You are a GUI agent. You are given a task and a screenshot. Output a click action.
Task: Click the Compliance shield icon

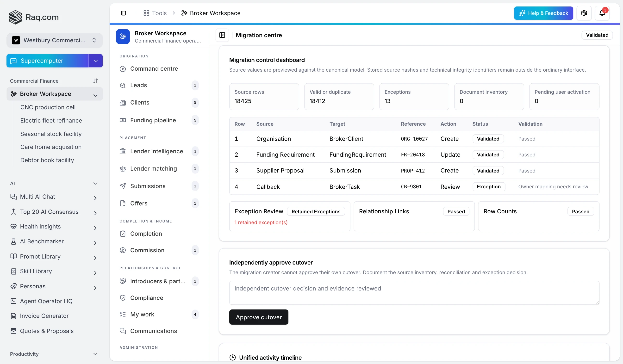(123, 298)
